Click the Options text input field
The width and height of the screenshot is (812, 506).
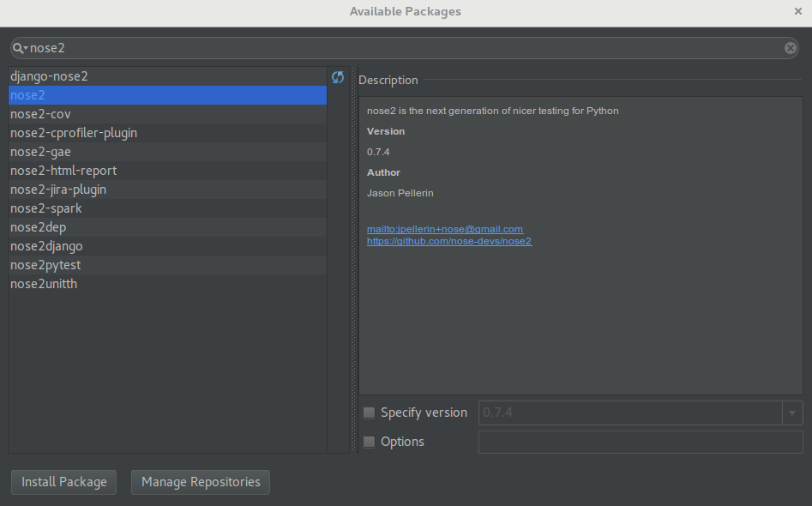640,442
